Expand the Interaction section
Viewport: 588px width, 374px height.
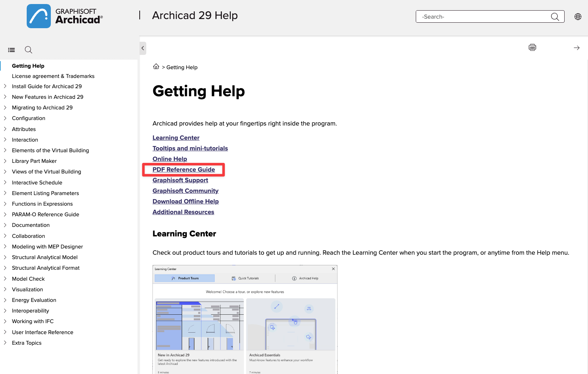[5, 140]
